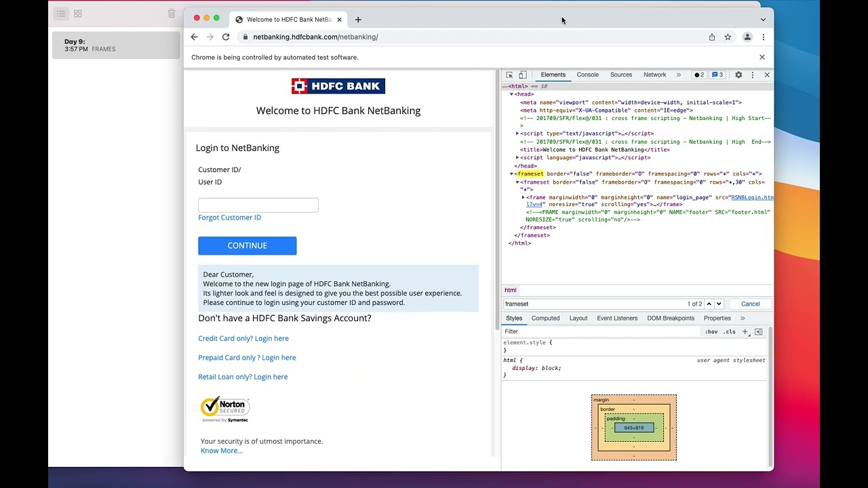
Task: Open DevTools settings gear
Action: (738, 75)
